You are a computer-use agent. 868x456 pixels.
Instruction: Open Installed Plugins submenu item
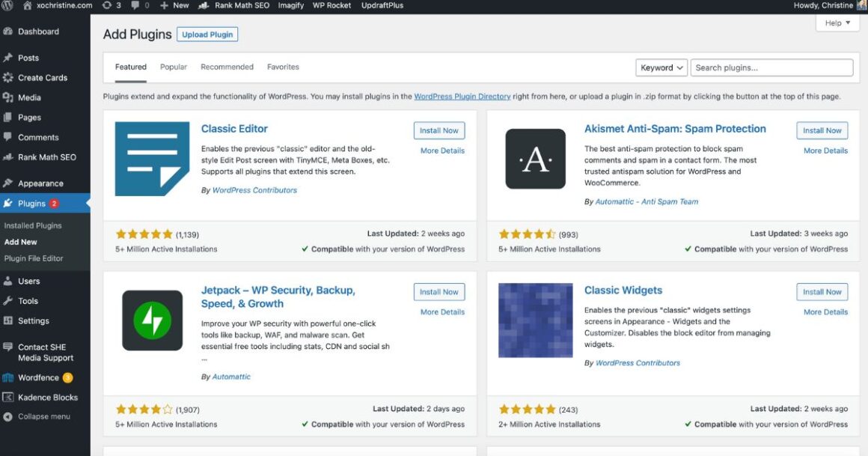pos(33,225)
